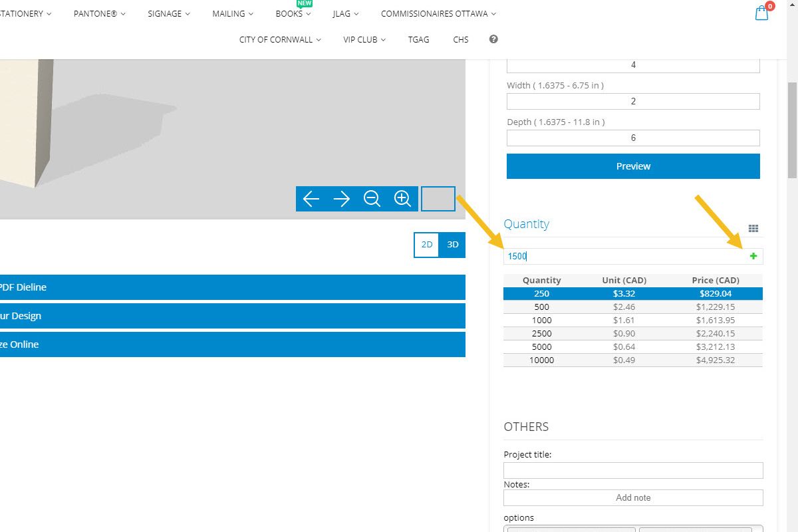Screen dimensions: 798x532
Task: Open the quantity grid view icon
Action: (753, 228)
